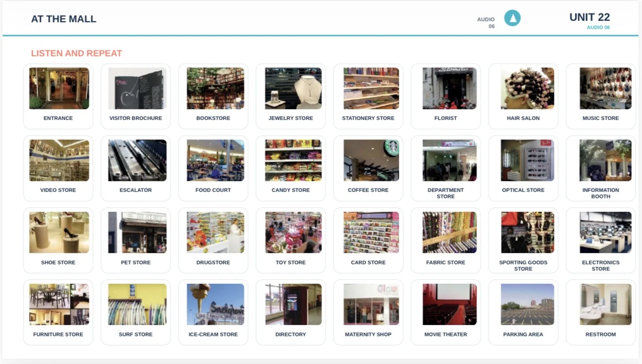Select the Visitor Brochure picture card
This screenshot has width=642, height=364.
tap(136, 96)
